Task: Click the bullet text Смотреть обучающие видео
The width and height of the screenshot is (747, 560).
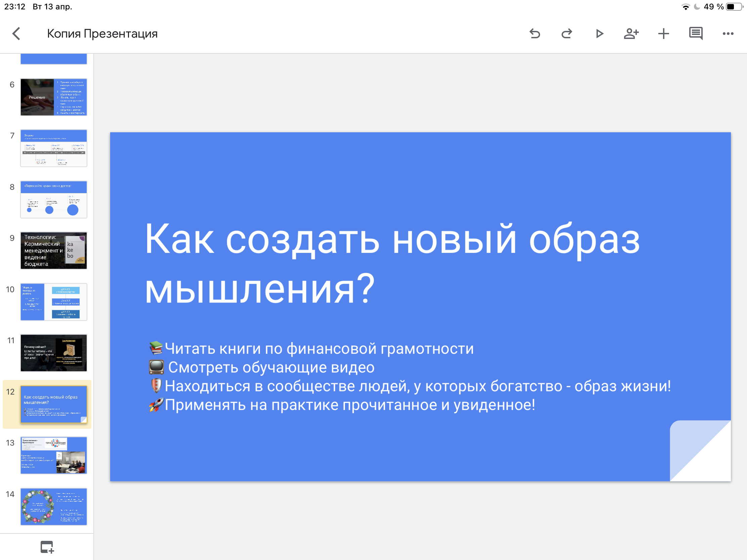Action: coord(271,367)
